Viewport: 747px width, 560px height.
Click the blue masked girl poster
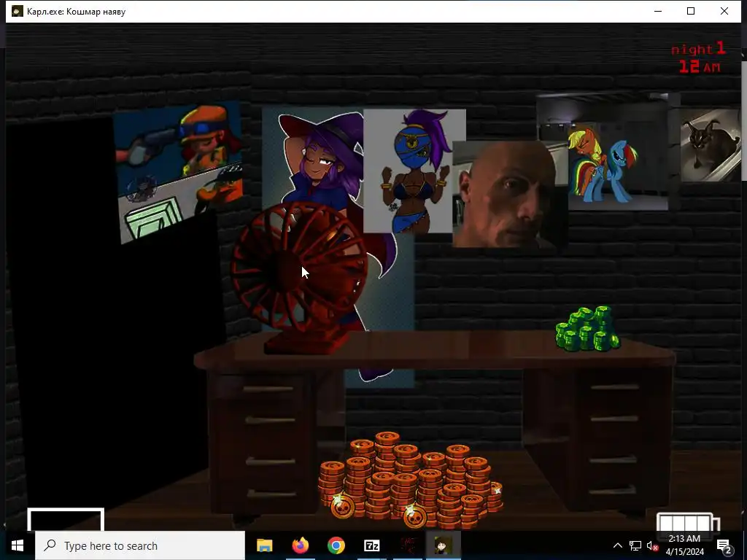(413, 171)
